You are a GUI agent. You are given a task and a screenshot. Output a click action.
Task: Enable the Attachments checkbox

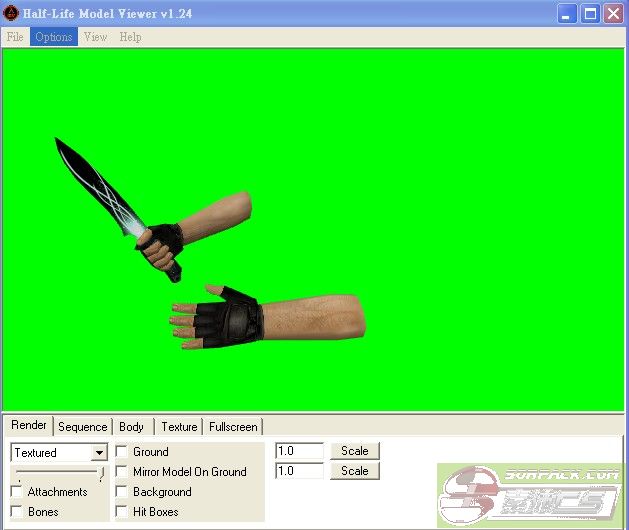pyautogui.click(x=17, y=492)
